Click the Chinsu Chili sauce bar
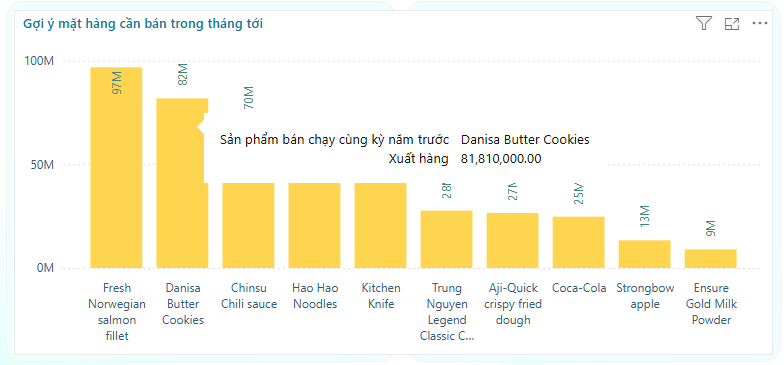The height and width of the screenshot is (365, 784). click(248, 226)
